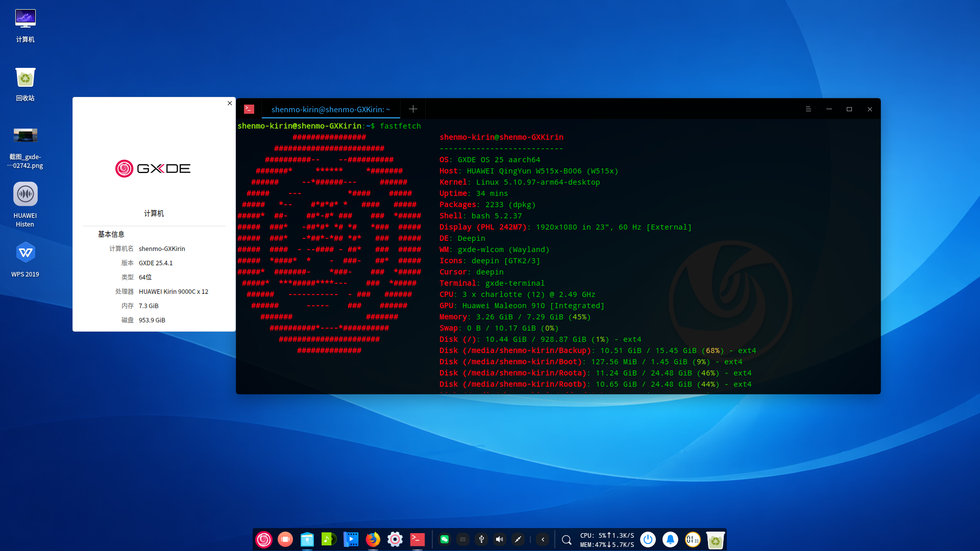Open the search icon in the dock
Viewport: 980px width, 551px height.
click(567, 540)
